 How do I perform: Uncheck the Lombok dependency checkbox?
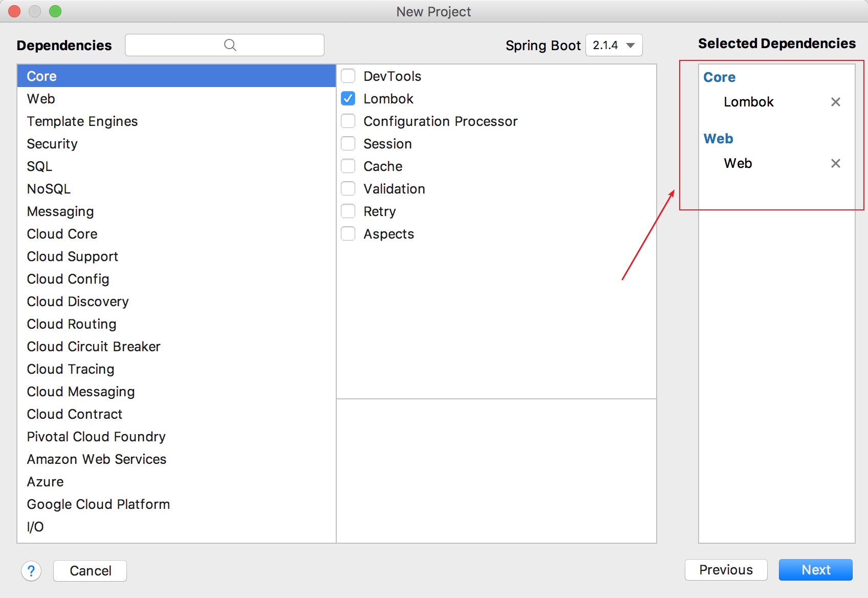pos(348,99)
